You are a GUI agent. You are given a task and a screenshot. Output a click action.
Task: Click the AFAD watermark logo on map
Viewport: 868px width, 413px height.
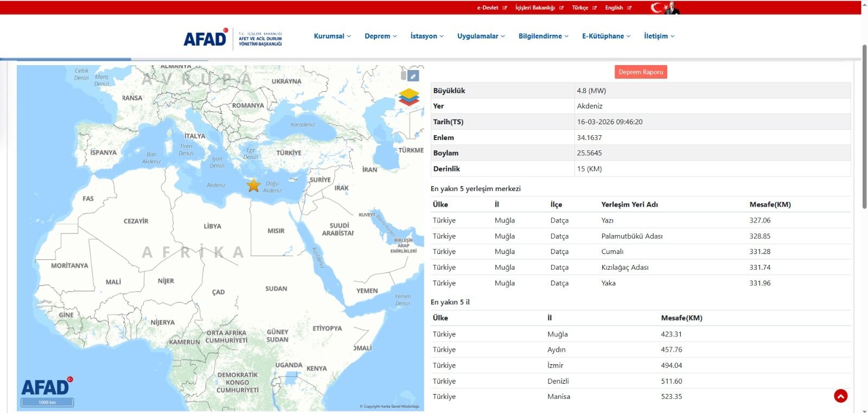[46, 387]
